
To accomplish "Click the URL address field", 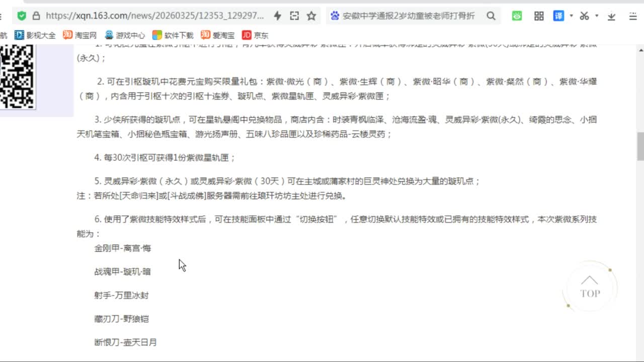I will [x=155, y=16].
